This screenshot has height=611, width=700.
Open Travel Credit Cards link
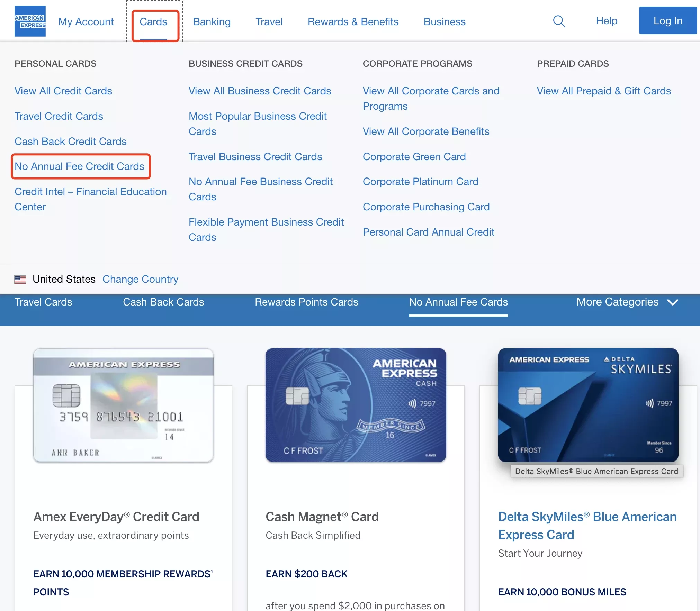(x=59, y=116)
